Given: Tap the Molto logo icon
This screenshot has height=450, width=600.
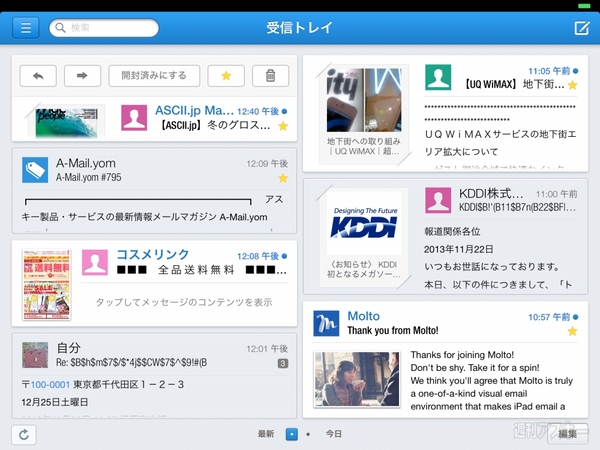Looking at the screenshot, I should click(x=326, y=323).
